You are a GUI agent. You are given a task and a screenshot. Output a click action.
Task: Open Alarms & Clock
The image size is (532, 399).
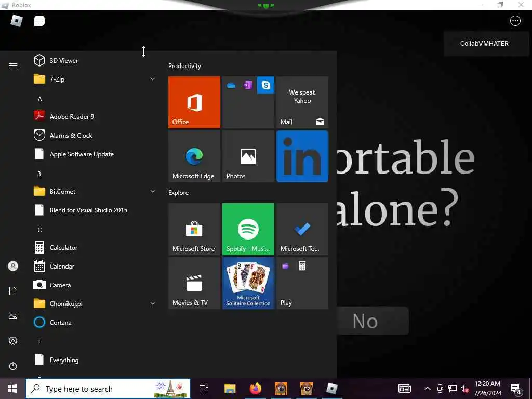94,135
